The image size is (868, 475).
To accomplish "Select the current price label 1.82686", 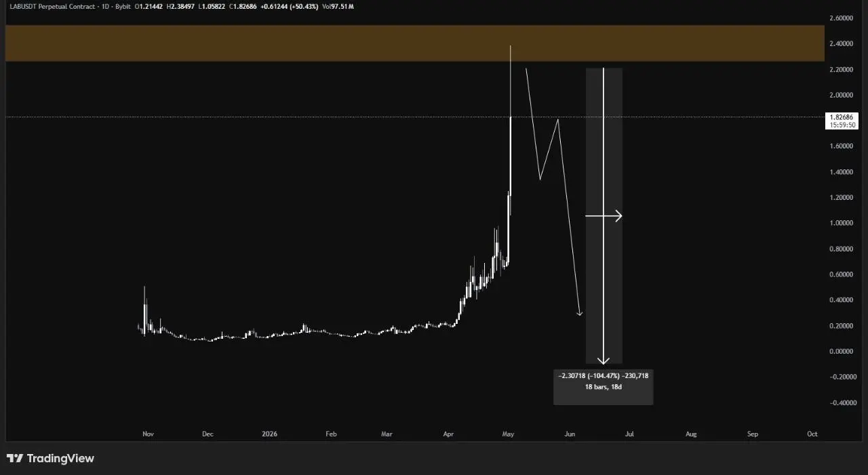I will (x=843, y=117).
